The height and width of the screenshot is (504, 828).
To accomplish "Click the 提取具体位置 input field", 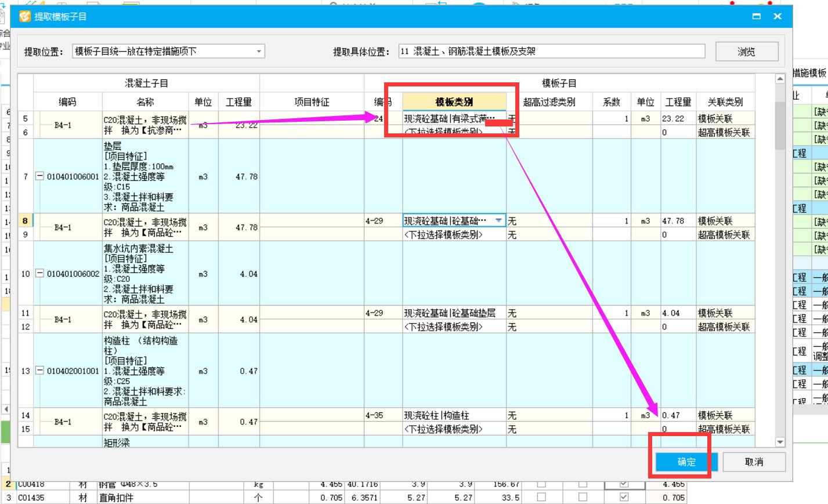I will (552, 51).
